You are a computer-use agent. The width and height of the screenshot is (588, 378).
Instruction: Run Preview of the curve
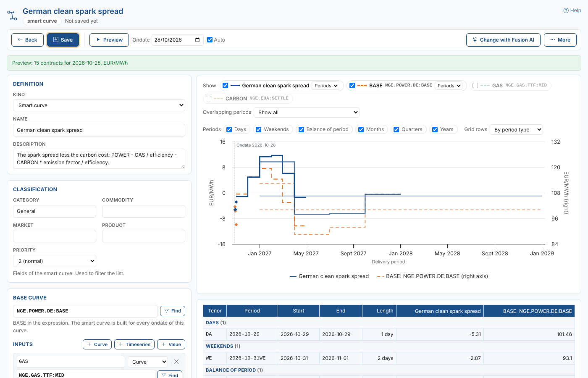109,40
